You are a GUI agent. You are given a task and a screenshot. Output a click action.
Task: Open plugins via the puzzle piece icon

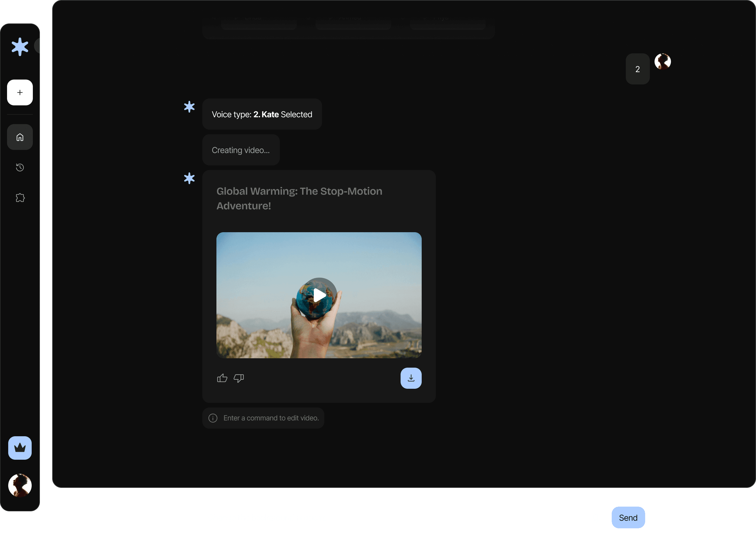19,197
